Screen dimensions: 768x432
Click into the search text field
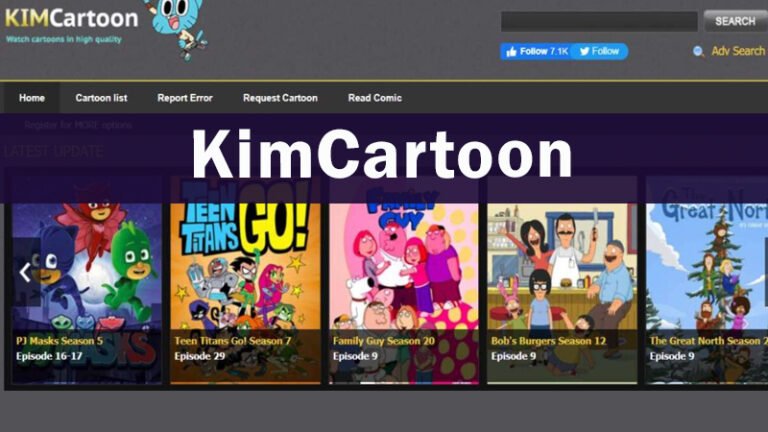coord(599,22)
